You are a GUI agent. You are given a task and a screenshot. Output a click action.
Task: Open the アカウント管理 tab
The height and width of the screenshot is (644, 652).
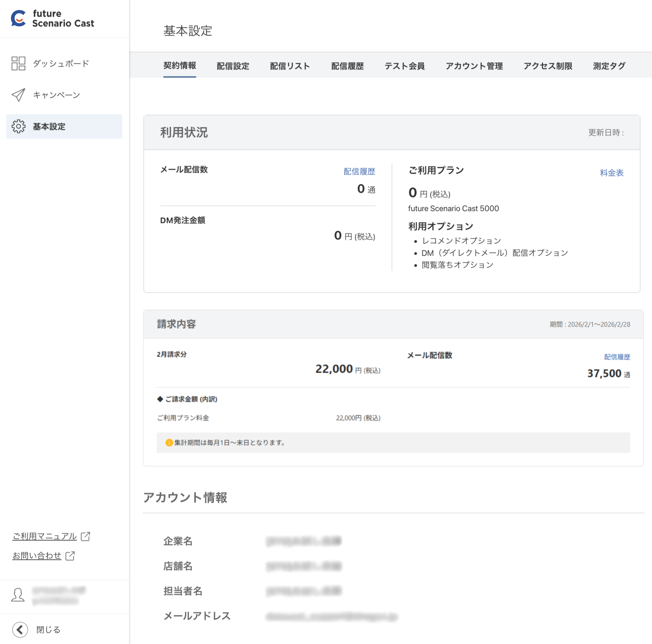click(x=474, y=66)
